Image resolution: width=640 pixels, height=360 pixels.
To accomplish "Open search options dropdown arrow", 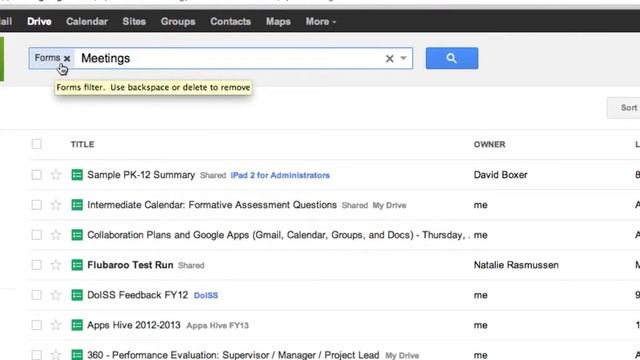I will [403, 58].
